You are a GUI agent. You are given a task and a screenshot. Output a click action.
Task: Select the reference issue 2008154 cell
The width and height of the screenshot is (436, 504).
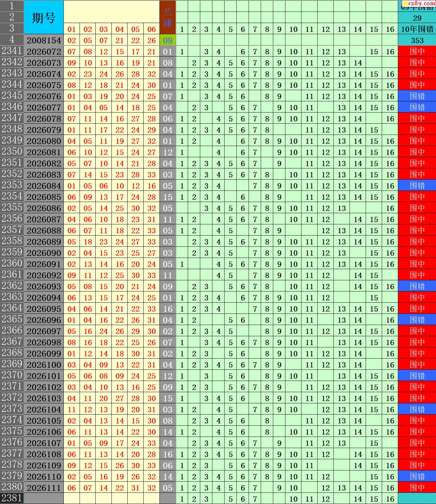tap(44, 40)
